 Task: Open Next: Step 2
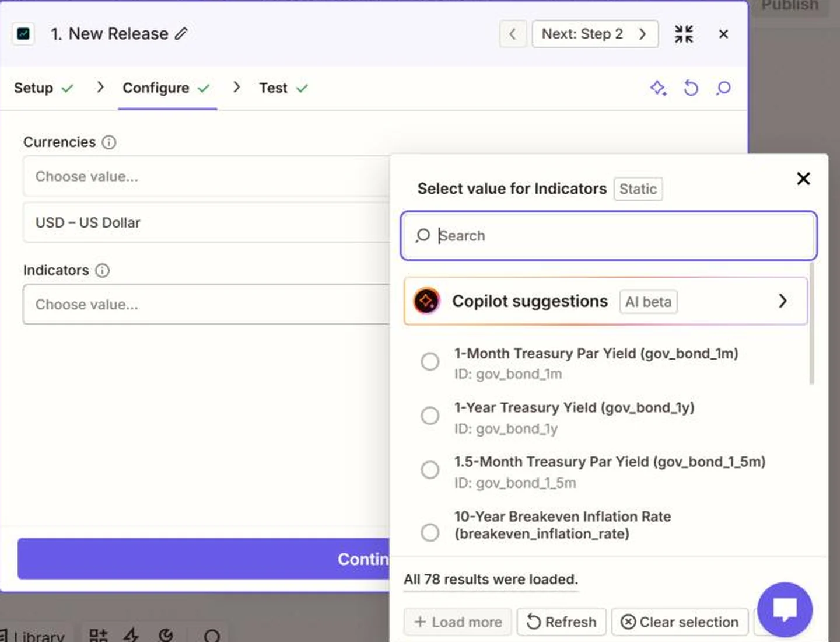[x=595, y=34]
